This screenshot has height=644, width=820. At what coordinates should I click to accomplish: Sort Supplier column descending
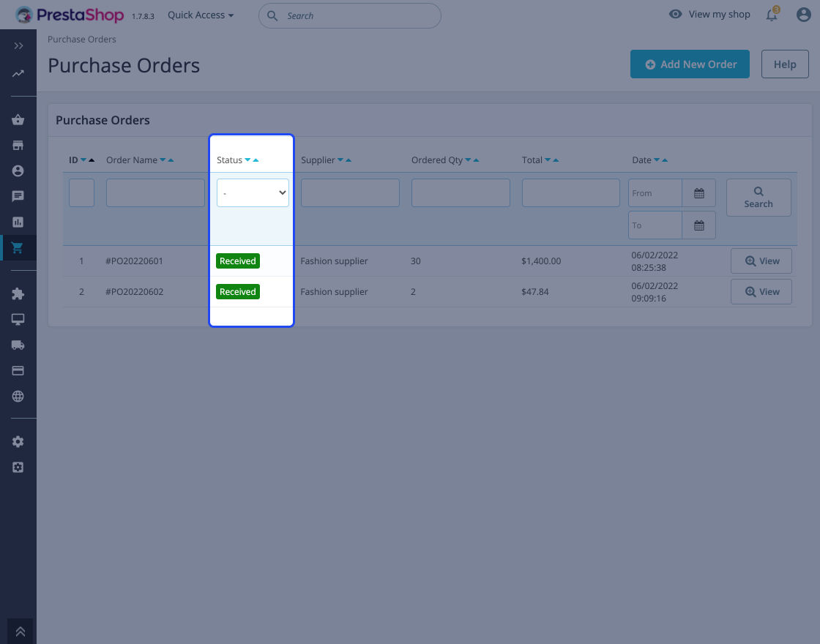pyautogui.click(x=340, y=160)
